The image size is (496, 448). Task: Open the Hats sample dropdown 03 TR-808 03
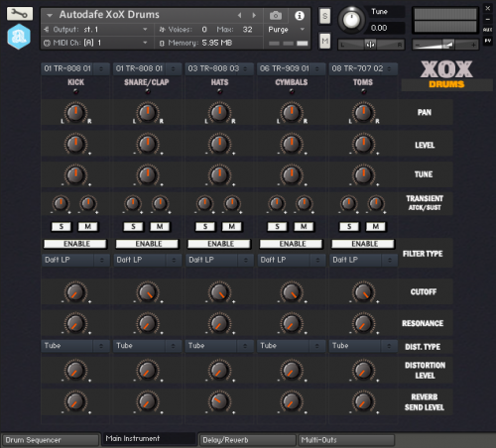[x=219, y=68]
